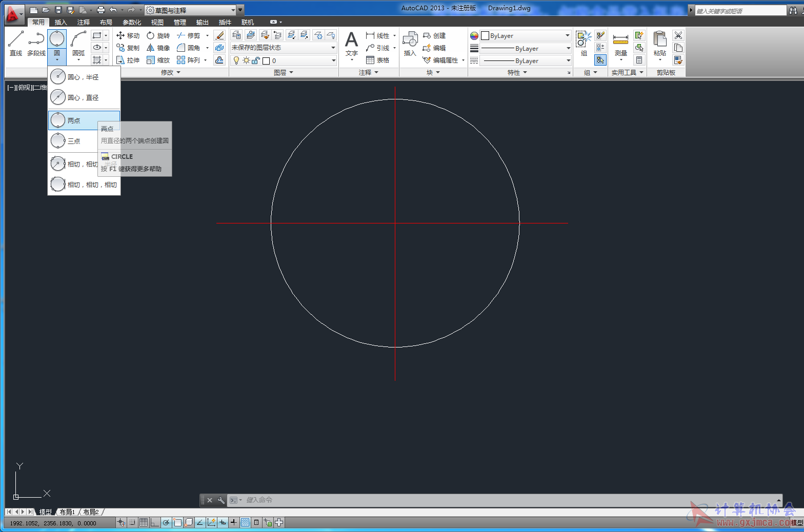Toggle Grid Display in status bar
804x532 pixels.
[x=144, y=522]
